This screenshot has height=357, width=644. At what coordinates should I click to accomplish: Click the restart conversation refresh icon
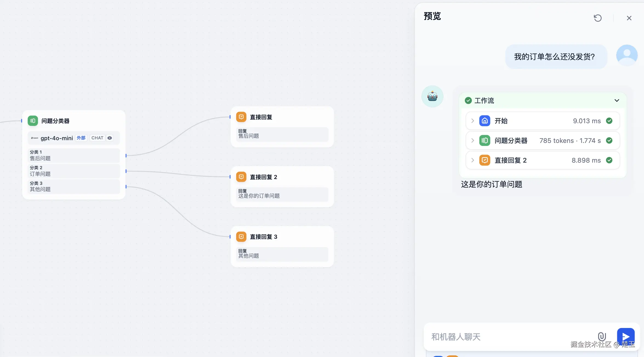pyautogui.click(x=597, y=18)
